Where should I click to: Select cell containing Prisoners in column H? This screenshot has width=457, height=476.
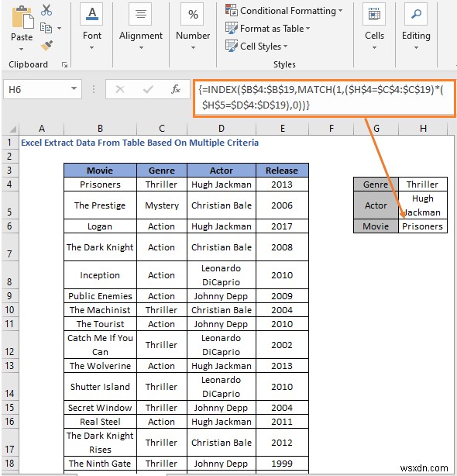(422, 226)
